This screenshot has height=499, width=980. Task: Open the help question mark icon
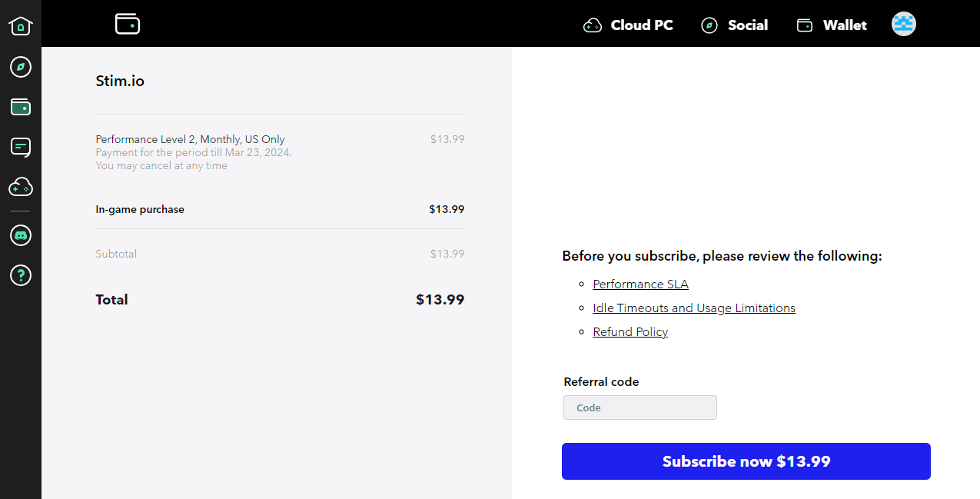click(x=21, y=275)
